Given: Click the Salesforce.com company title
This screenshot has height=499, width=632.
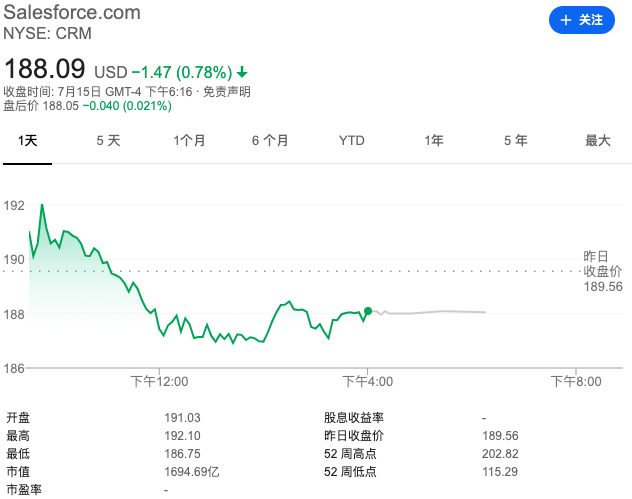Looking at the screenshot, I should [x=72, y=12].
